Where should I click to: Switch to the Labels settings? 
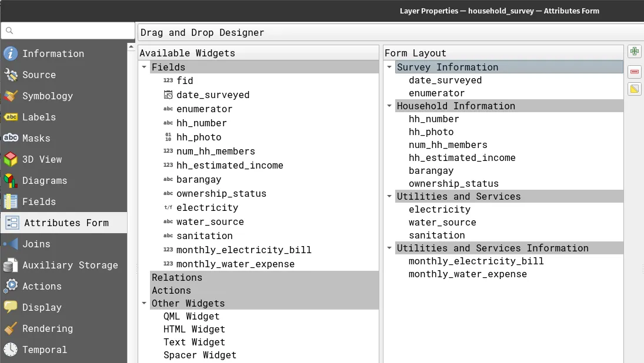coord(39,117)
